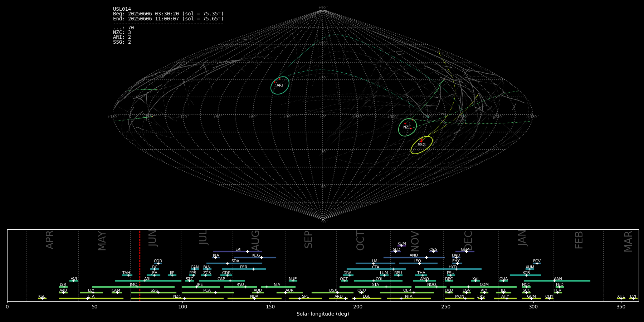The image size is (644, 322).
Task: Click the 300 tick on solar longitude axis
Action: click(533, 307)
